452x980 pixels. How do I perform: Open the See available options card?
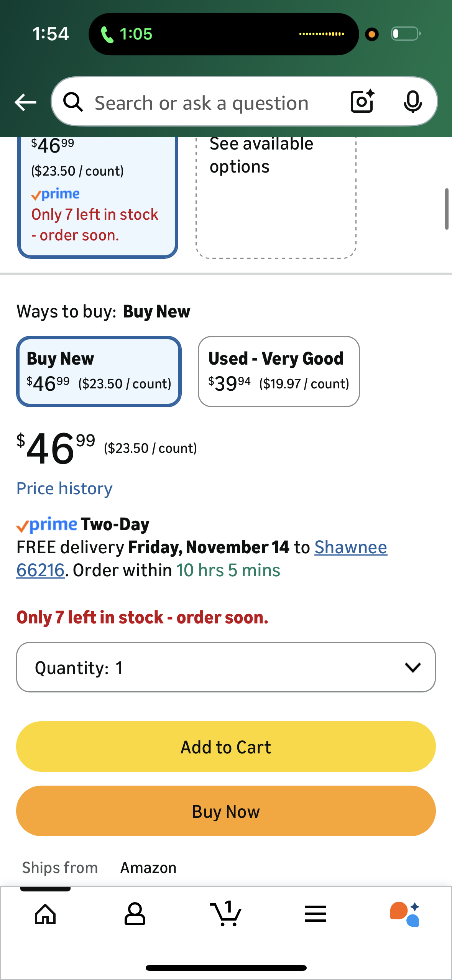coord(276,196)
